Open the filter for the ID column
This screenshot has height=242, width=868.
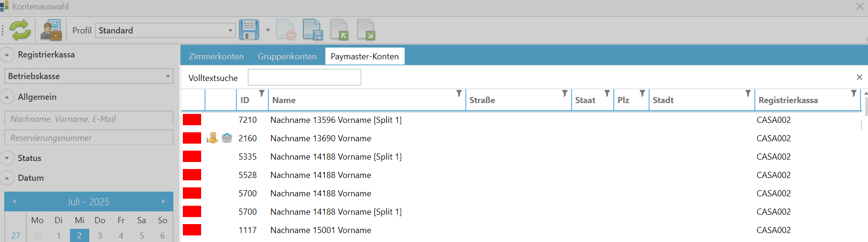tap(262, 94)
